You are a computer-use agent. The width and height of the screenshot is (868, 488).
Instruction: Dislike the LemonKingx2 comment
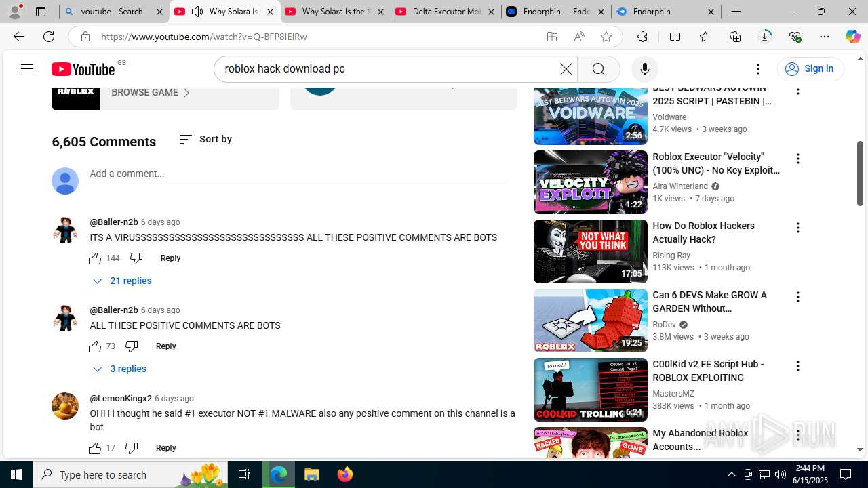point(132,448)
